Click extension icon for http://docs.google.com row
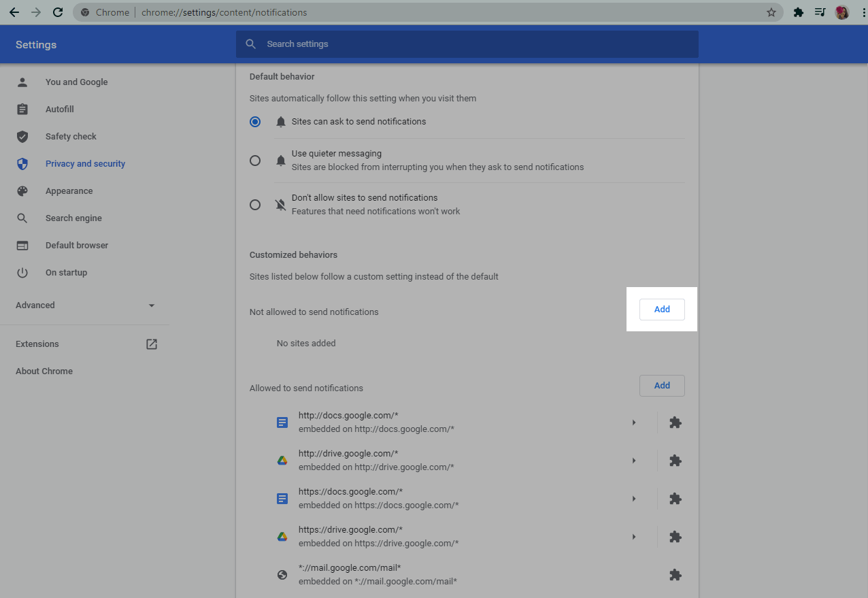 675,422
